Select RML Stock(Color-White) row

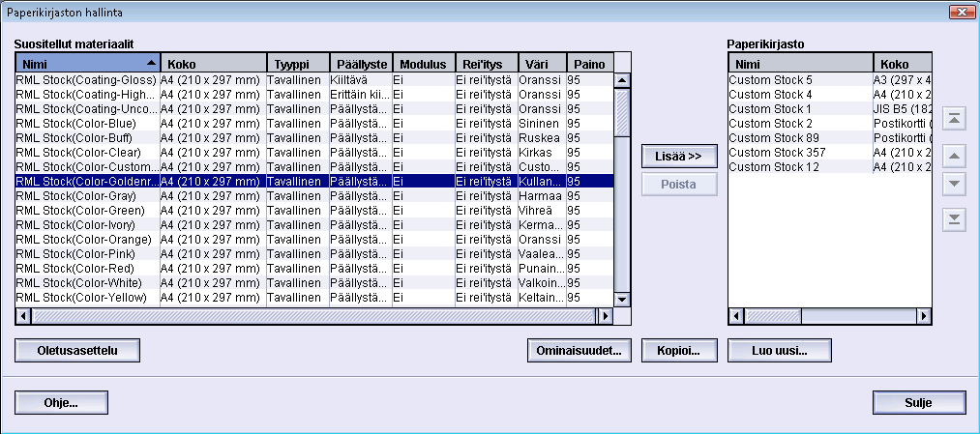click(314, 283)
